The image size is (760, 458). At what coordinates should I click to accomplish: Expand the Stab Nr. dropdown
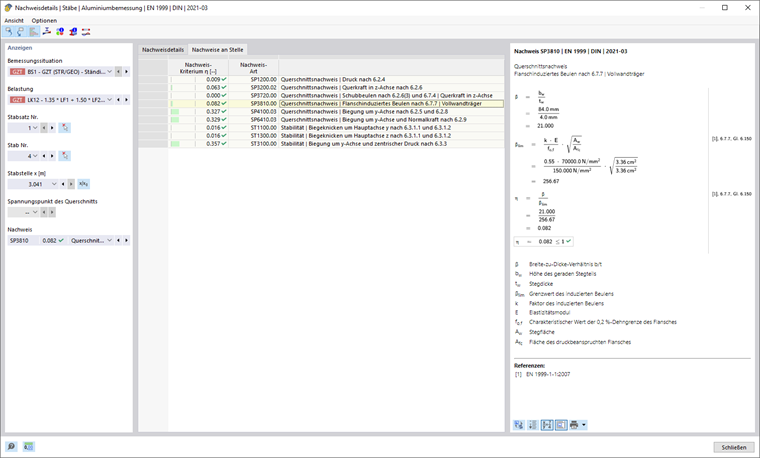click(35, 156)
